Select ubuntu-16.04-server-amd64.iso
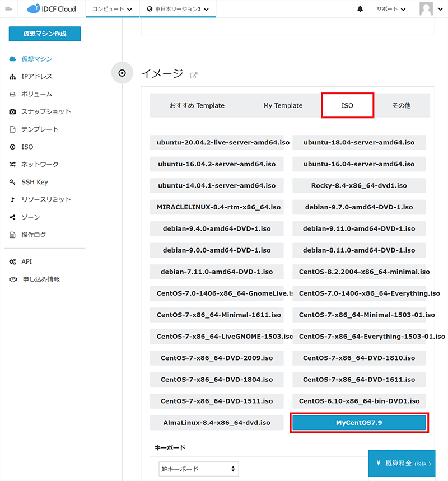Viewport: 448px width, 481px height. point(359,164)
